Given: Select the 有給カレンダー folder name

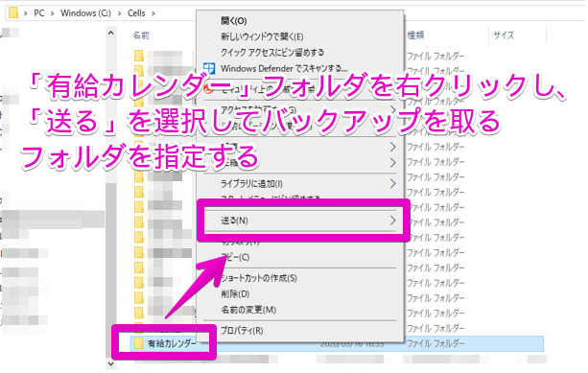Looking at the screenshot, I should pos(172,343).
